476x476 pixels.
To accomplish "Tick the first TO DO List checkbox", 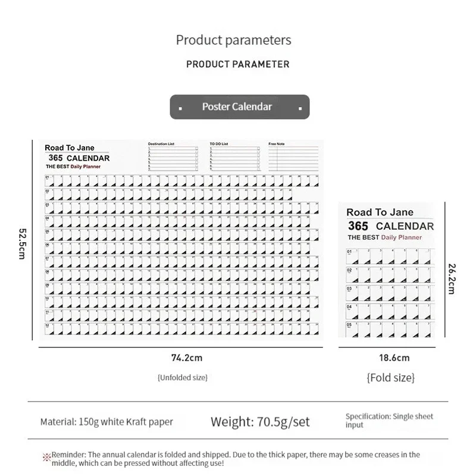I will tap(258, 149).
